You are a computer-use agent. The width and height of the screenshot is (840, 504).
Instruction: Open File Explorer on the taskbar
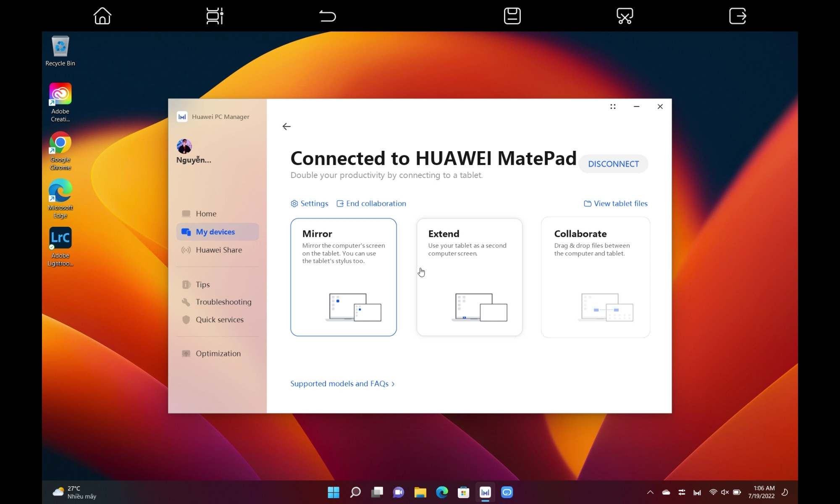(420, 492)
